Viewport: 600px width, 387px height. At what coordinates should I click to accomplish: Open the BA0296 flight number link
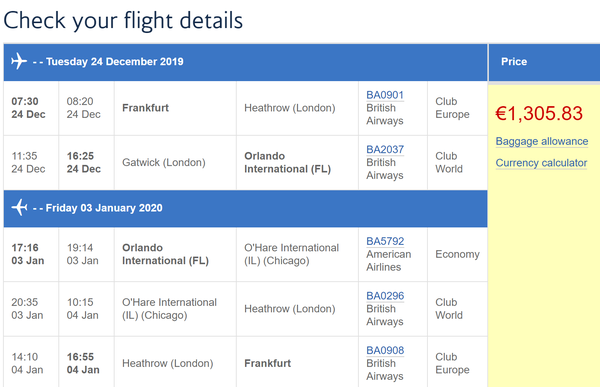pos(385,296)
